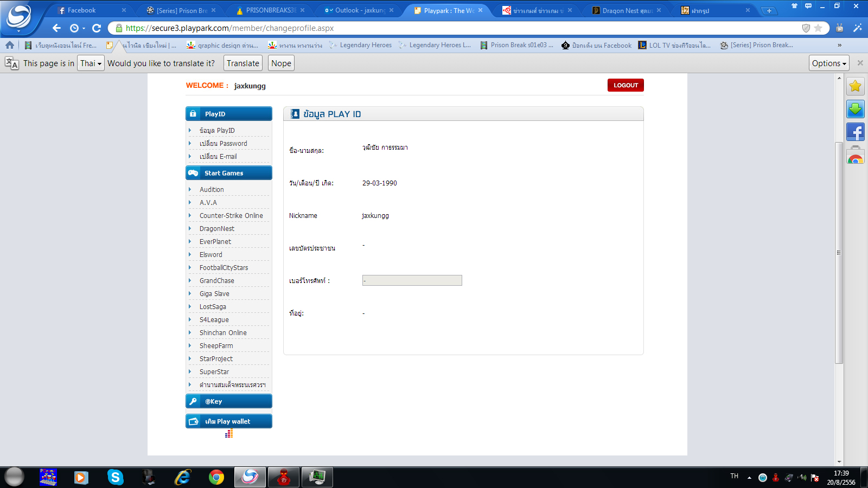Show hidden system tray icons

tap(749, 478)
